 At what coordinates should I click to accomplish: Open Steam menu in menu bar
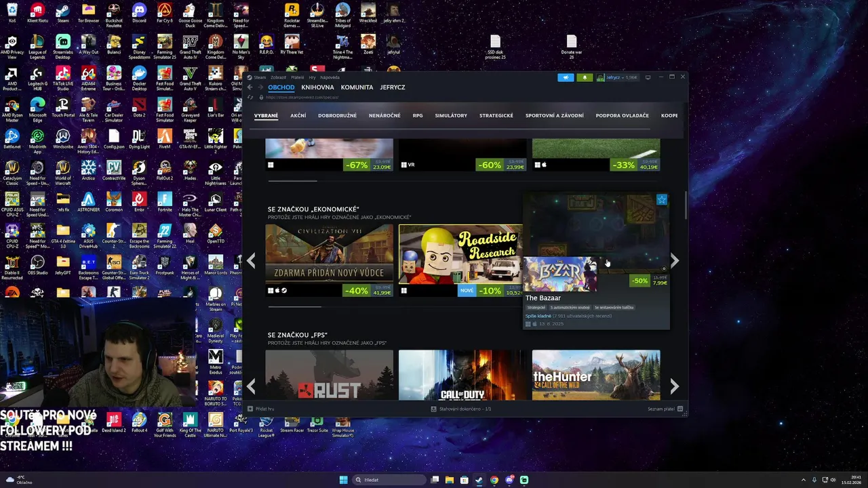pyautogui.click(x=260, y=77)
